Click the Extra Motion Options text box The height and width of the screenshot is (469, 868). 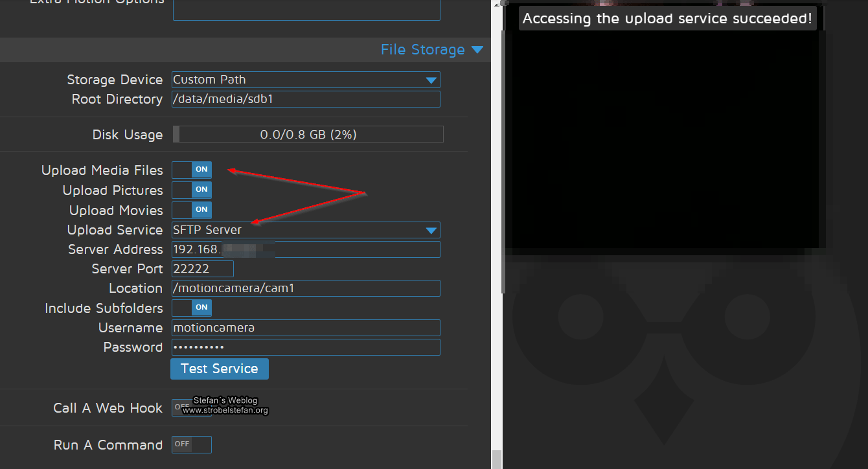point(306,9)
